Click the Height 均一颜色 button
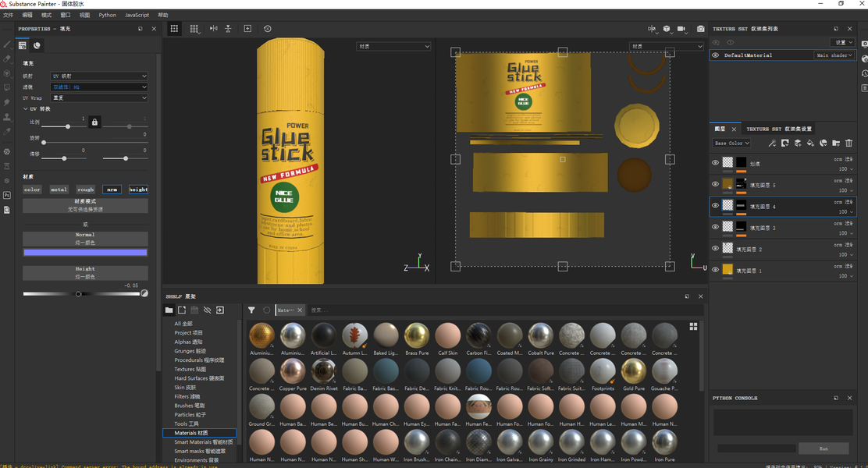 85,273
